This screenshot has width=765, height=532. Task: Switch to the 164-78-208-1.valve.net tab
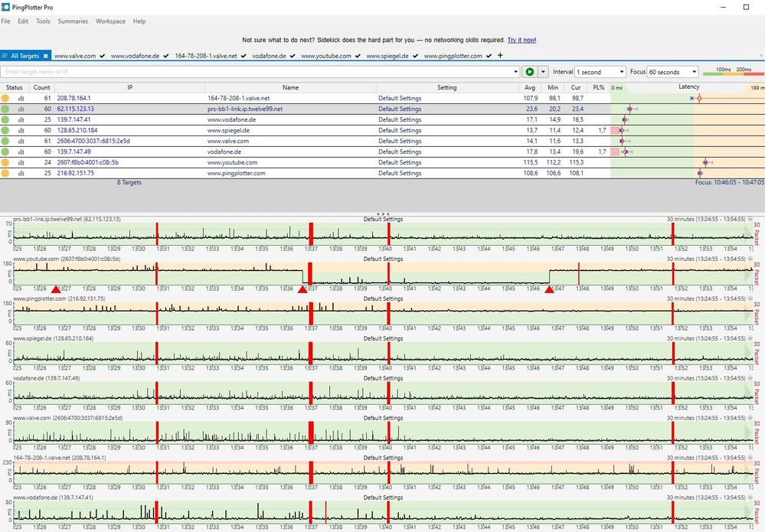206,56
